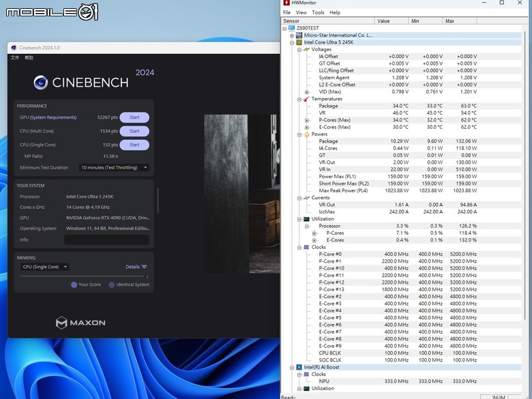The height and width of the screenshot is (399, 532).
Task: Click the Cinebench panel vertical scrollbar
Action: pyautogui.click(x=158, y=200)
